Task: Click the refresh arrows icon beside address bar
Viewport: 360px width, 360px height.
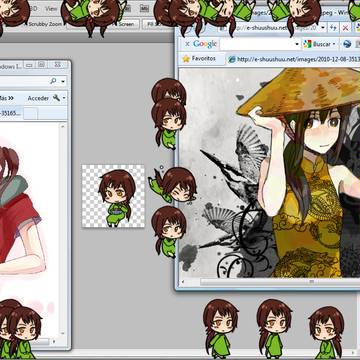Action: point(333,28)
